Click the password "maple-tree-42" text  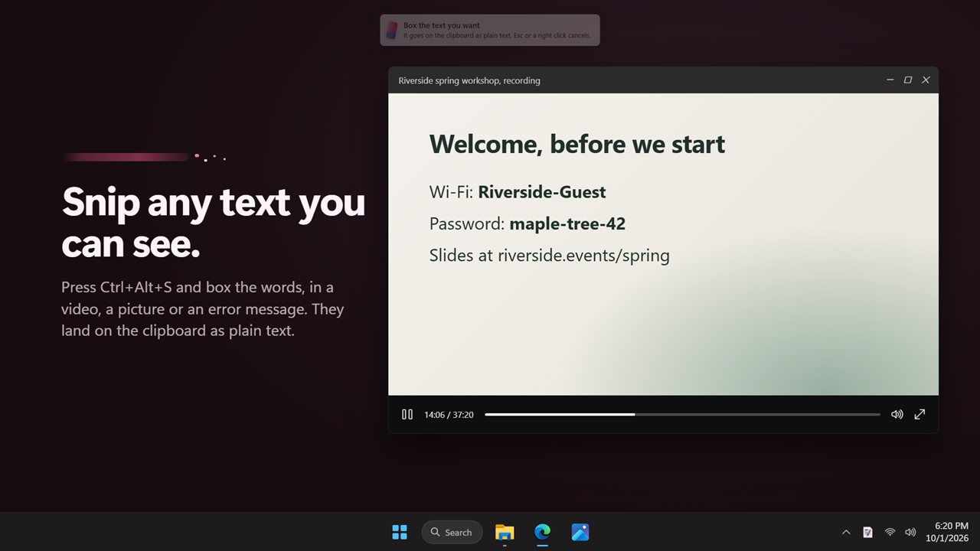click(567, 224)
